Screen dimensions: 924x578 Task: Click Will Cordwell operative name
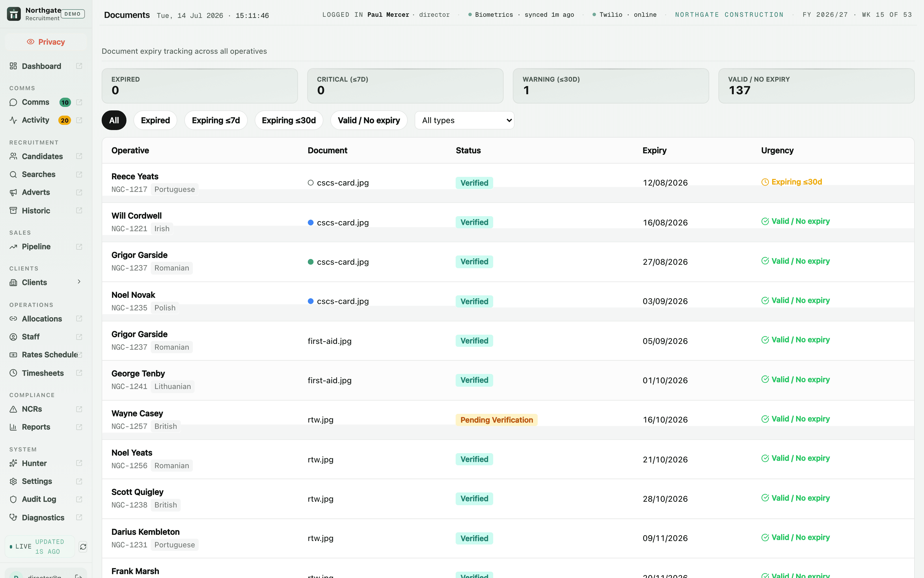tap(136, 216)
